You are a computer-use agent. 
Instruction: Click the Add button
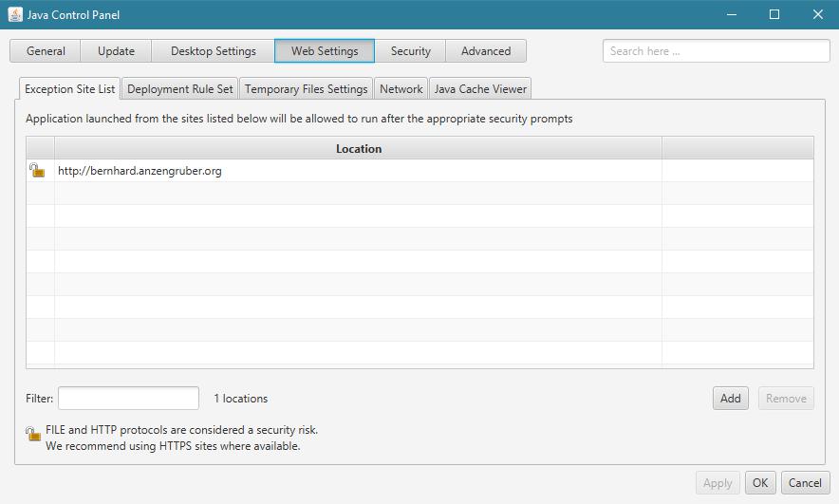click(x=730, y=399)
